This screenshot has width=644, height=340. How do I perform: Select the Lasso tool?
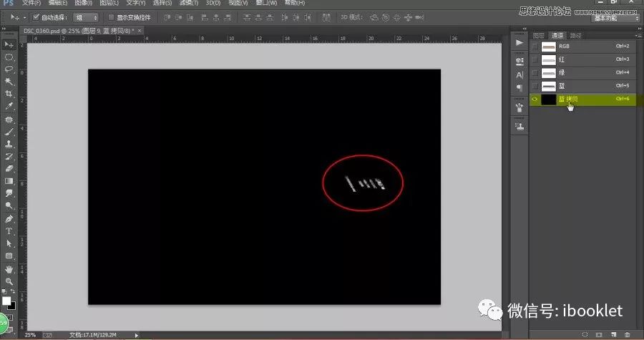point(9,69)
